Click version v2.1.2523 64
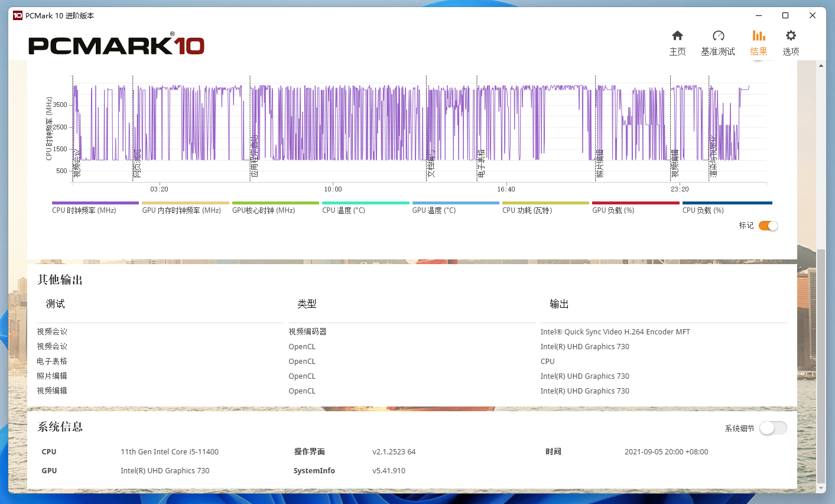Image resolution: width=835 pixels, height=504 pixels. [394, 452]
